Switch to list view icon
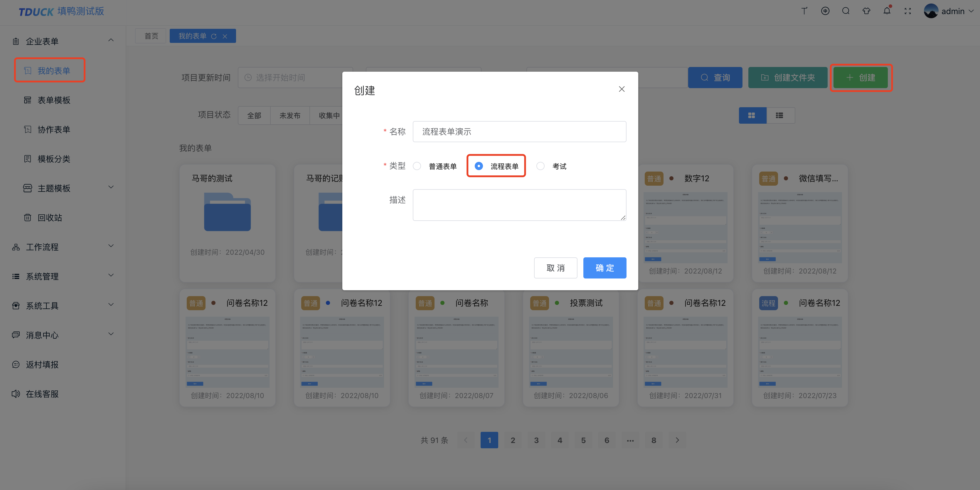 [779, 115]
